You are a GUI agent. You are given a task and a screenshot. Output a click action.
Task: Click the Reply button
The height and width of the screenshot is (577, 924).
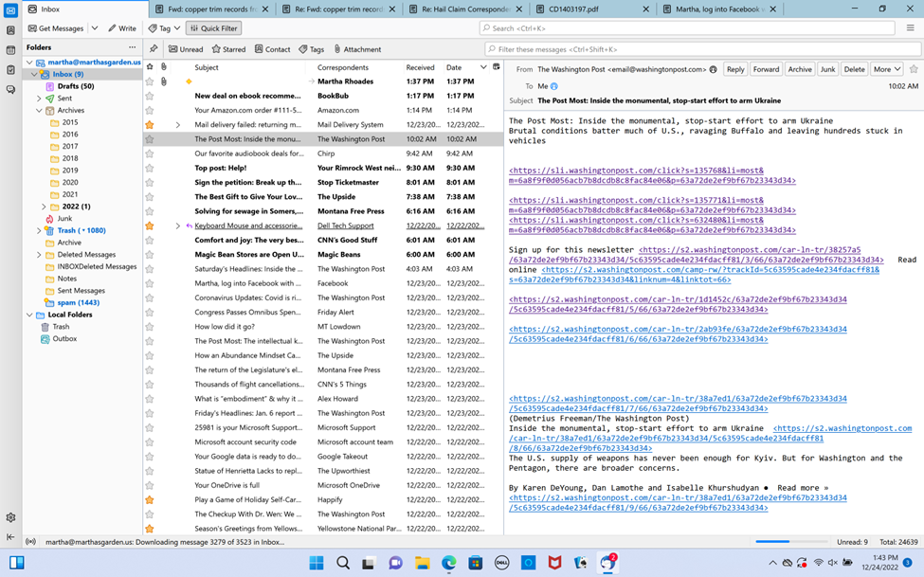(x=735, y=69)
